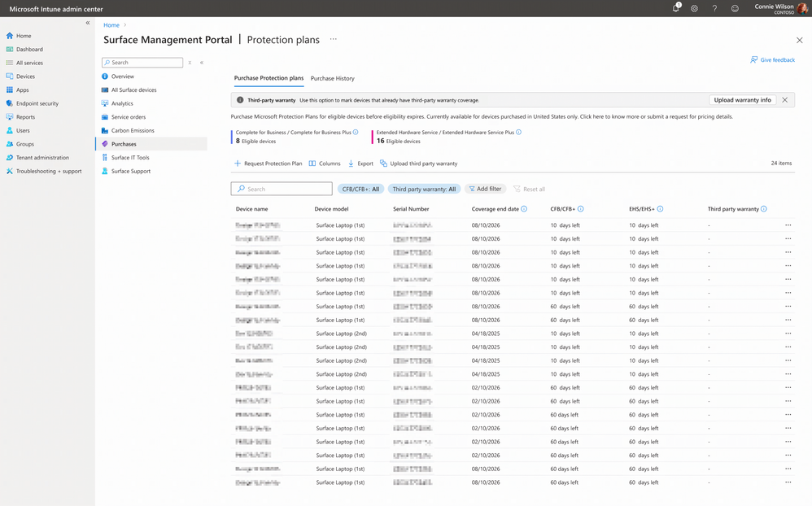Dismiss the third-party warranty banner
Image resolution: width=812 pixels, height=506 pixels.
784,100
